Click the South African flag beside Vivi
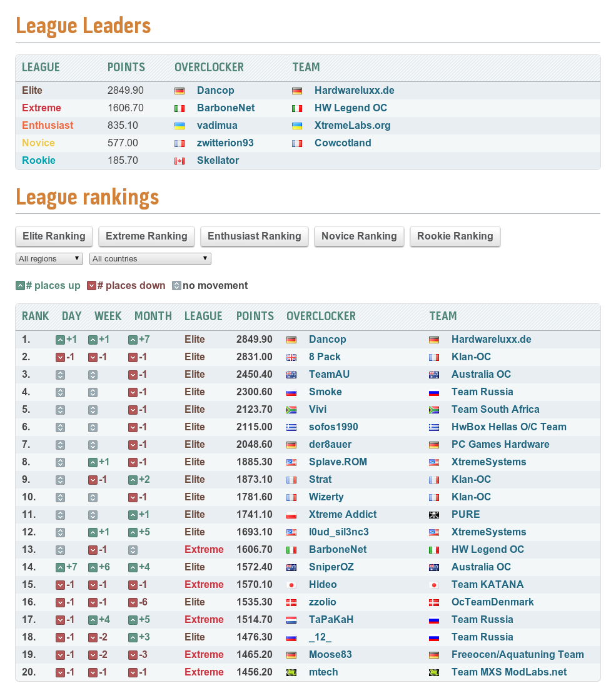This screenshot has height=683, width=616. 291,410
